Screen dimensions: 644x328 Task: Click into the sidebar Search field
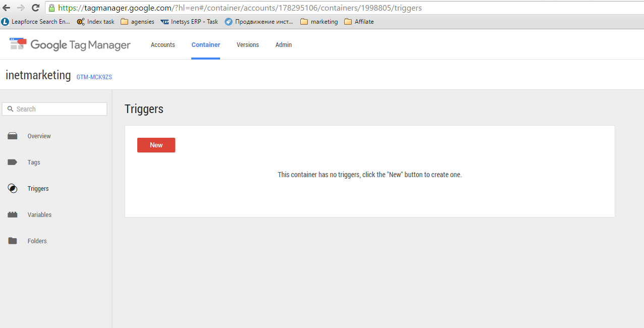55,109
